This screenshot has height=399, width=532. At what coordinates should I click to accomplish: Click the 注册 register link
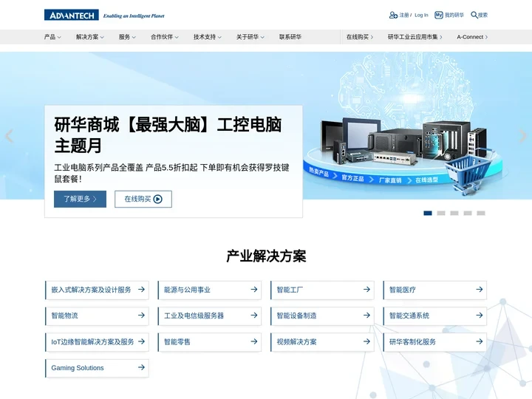(403, 15)
